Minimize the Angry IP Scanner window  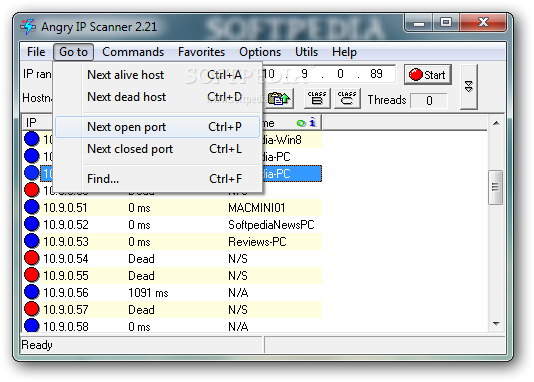419,23
